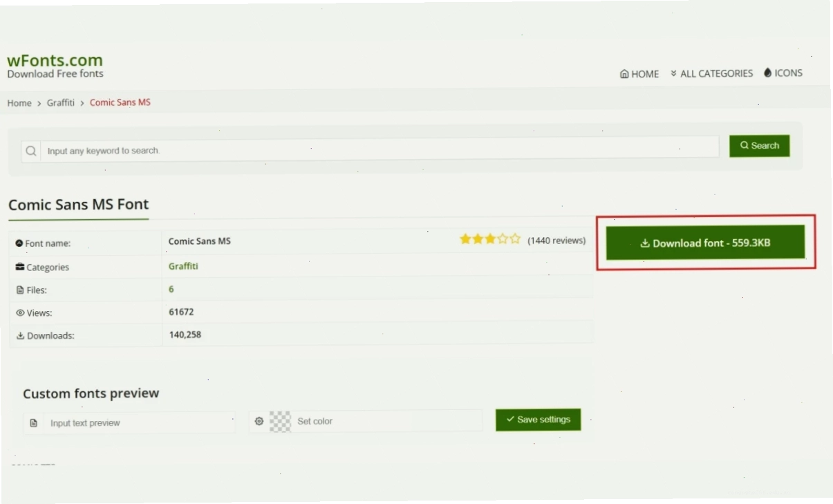Click the fourth rating star
The width and height of the screenshot is (833, 504).
coord(503,239)
